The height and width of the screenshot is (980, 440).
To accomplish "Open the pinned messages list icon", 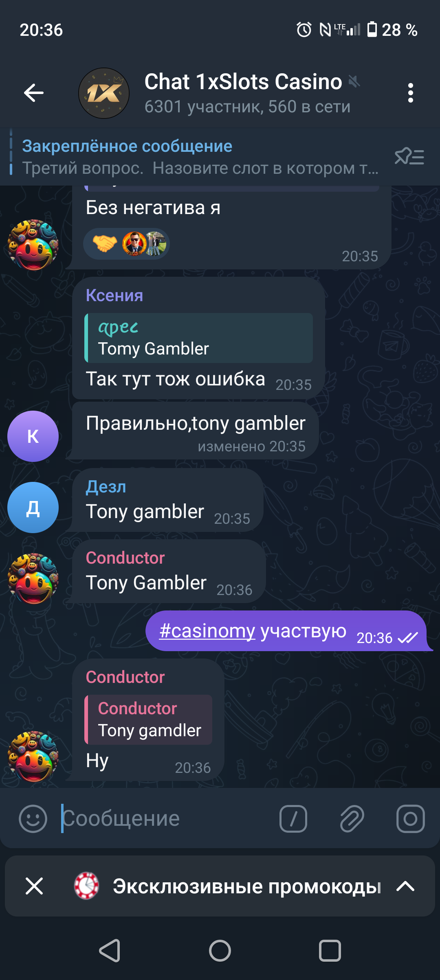I will [x=409, y=157].
